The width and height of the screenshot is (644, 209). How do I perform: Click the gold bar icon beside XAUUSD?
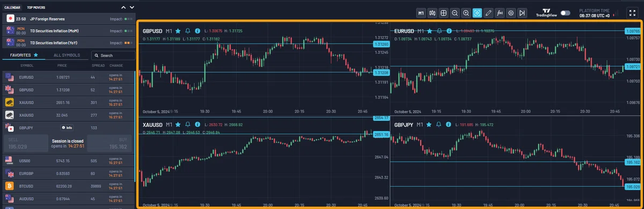(x=9, y=102)
